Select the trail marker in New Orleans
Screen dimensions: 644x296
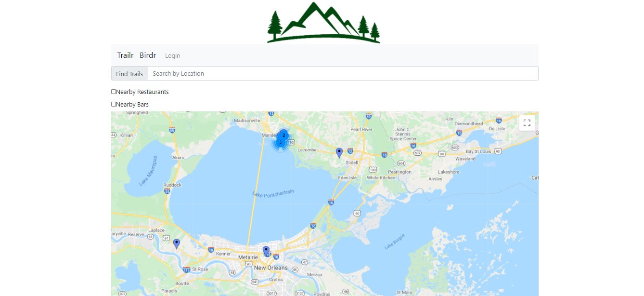(266, 251)
